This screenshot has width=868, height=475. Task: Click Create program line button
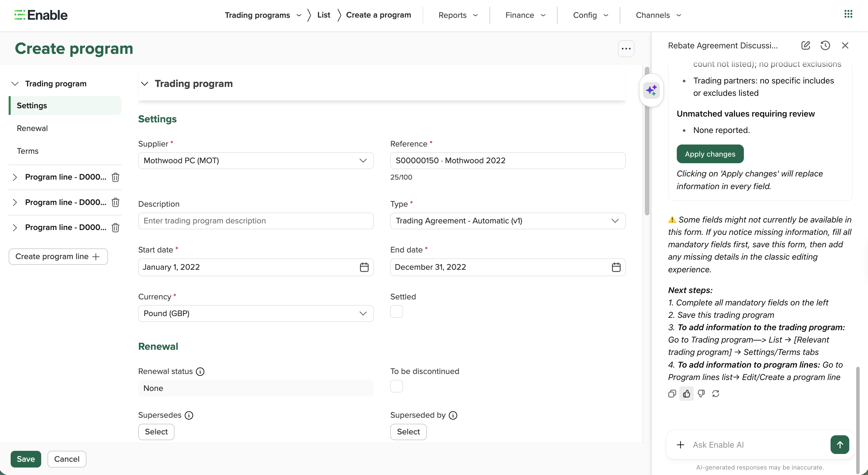[x=58, y=257]
